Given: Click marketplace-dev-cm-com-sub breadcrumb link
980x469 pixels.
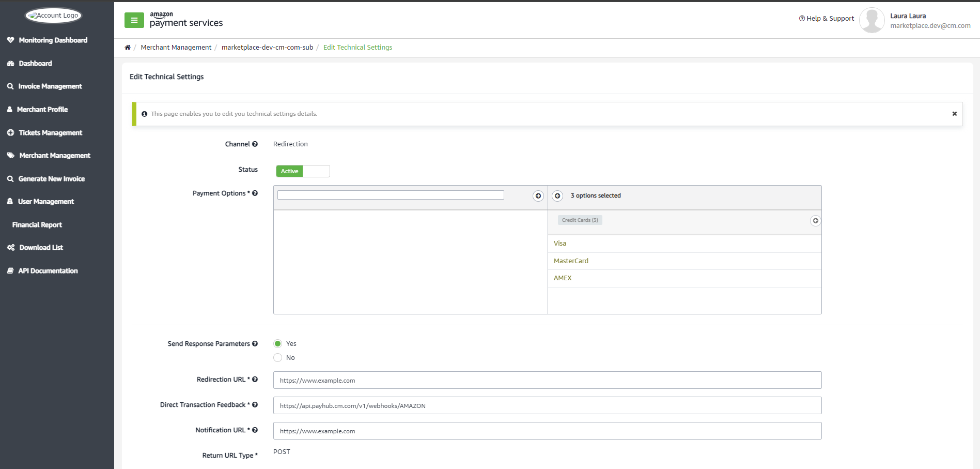Looking at the screenshot, I should point(267,48).
